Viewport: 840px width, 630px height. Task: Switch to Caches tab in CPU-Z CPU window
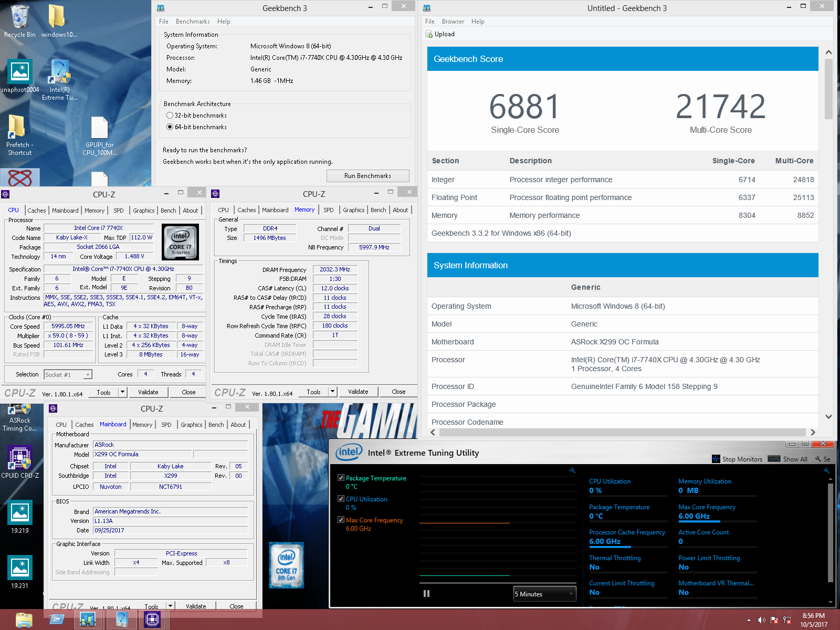[x=37, y=211]
